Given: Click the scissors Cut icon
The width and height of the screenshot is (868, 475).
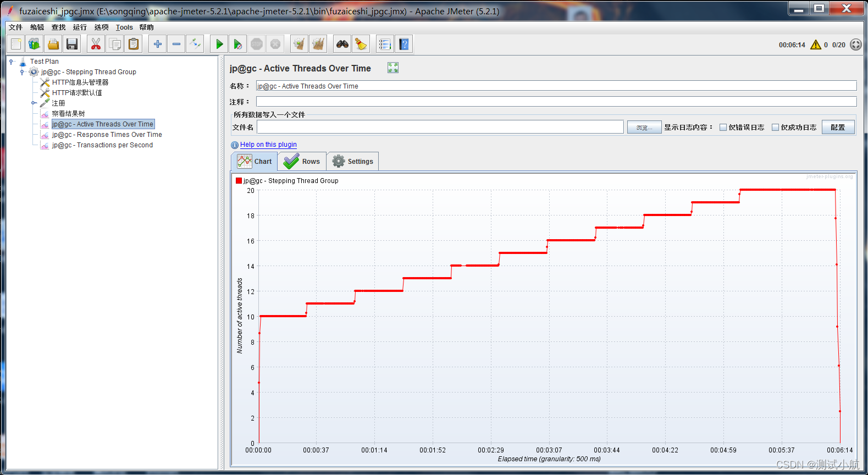Looking at the screenshot, I should [96, 44].
